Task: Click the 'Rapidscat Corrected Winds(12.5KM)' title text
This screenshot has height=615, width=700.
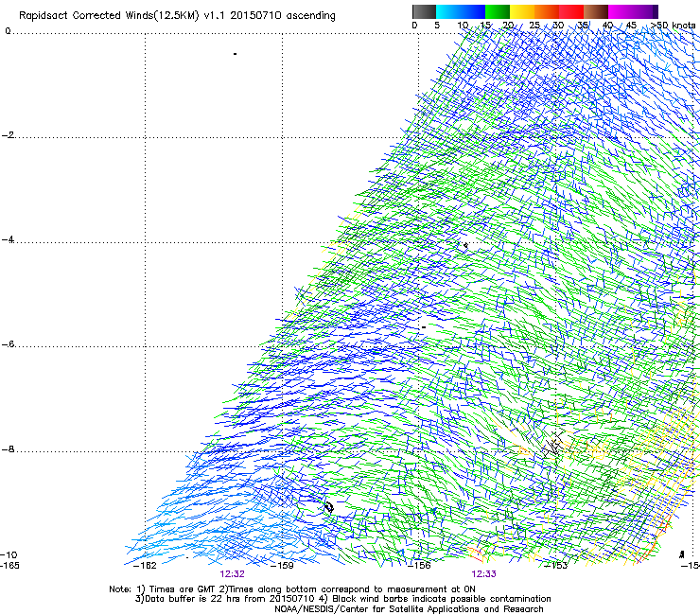Action: point(109,16)
